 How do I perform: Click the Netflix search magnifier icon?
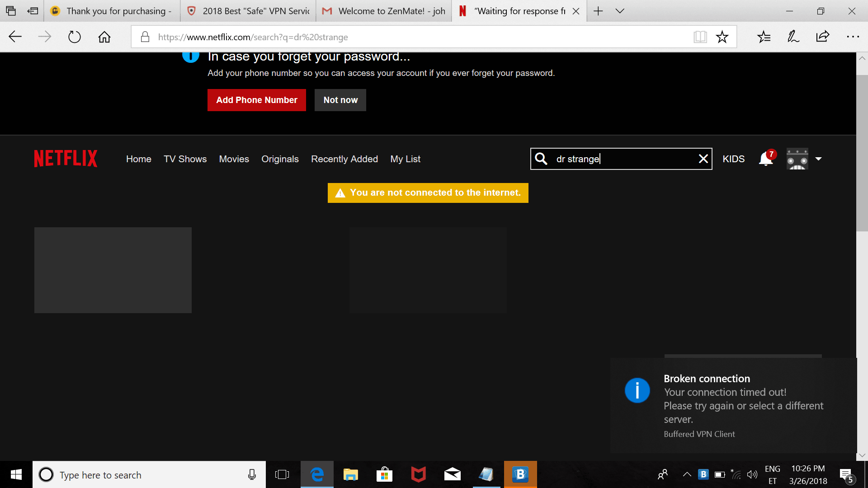(x=541, y=159)
